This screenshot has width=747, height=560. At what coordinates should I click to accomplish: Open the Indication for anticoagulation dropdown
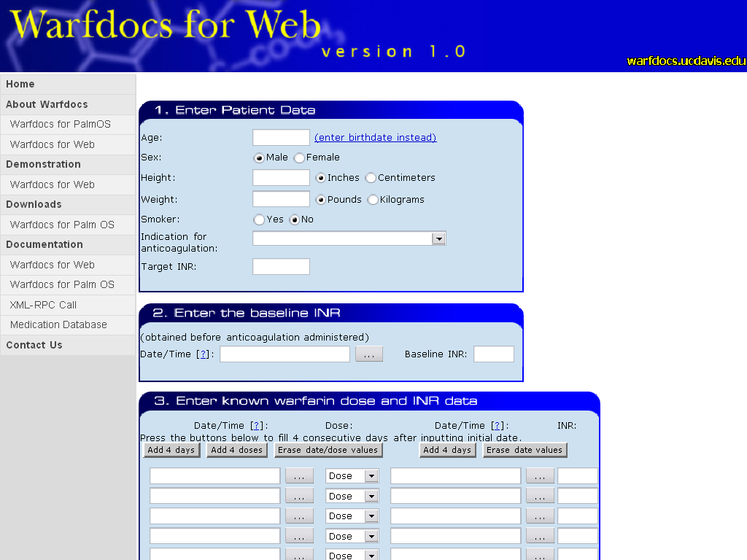point(349,238)
